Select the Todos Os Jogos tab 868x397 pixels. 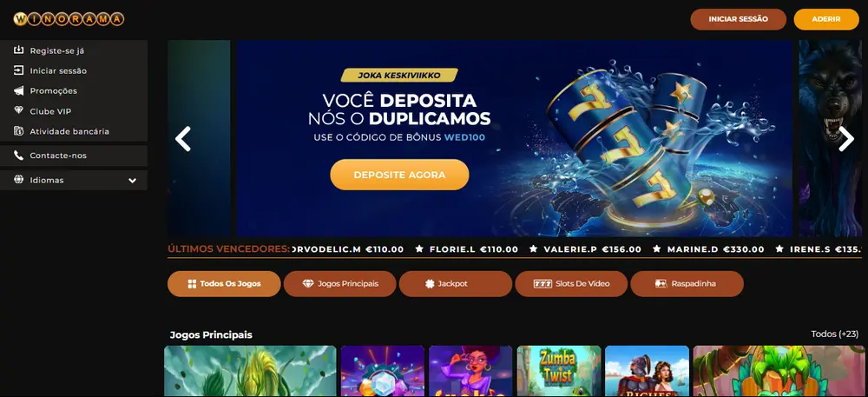pos(224,283)
